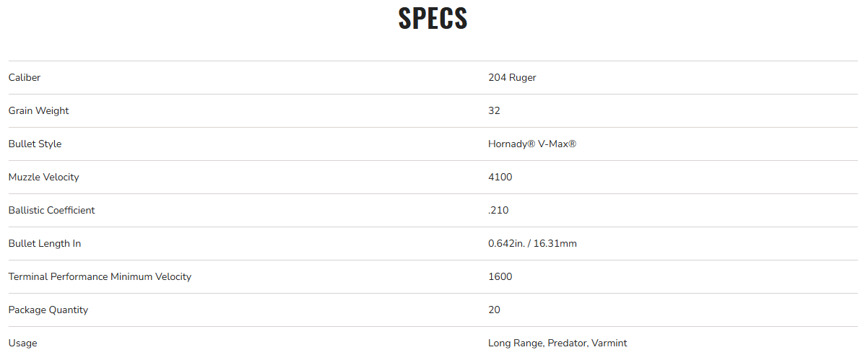Viewport: 868px width, 355px height.
Task: Click the '0.642in. / 16.31mm' value
Action: tap(532, 243)
